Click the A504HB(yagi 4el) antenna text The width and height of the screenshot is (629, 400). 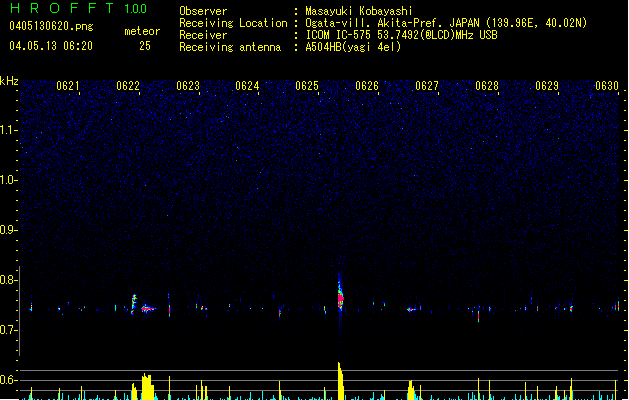[x=353, y=47]
